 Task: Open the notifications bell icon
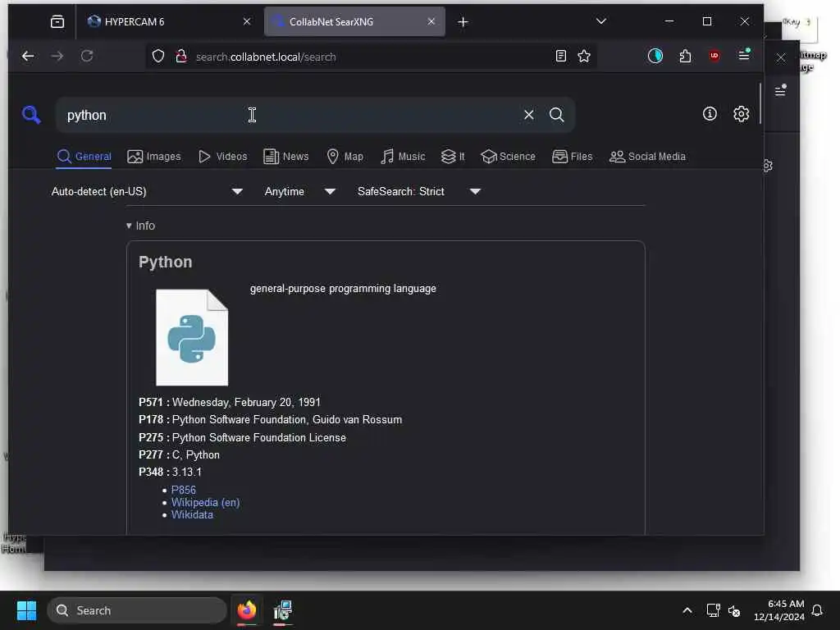pyautogui.click(x=817, y=610)
